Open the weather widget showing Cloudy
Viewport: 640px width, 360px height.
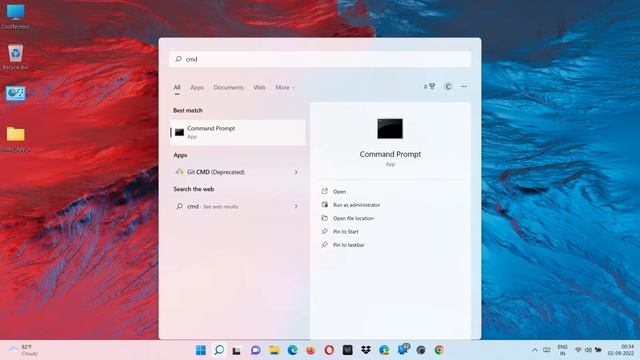pos(24,350)
